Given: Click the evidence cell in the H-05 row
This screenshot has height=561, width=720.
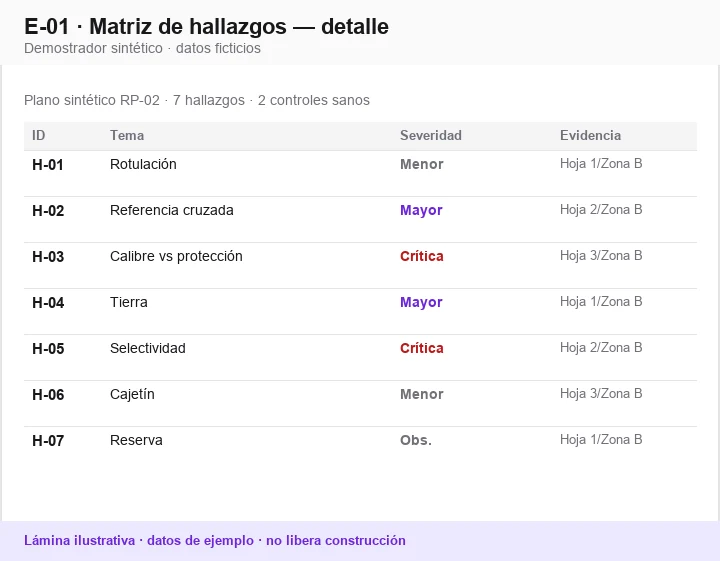Looking at the screenshot, I should click(x=601, y=348).
